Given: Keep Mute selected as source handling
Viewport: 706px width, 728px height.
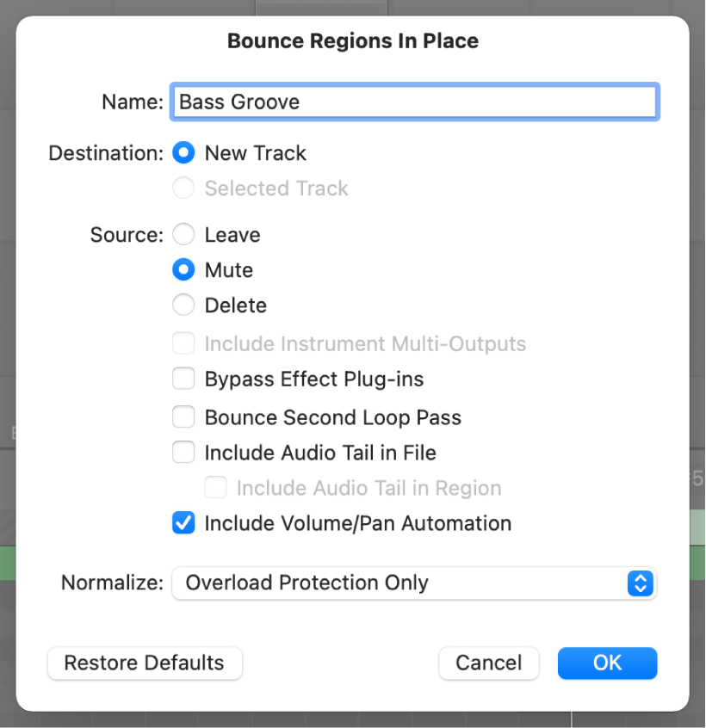Looking at the screenshot, I should coord(183,269).
